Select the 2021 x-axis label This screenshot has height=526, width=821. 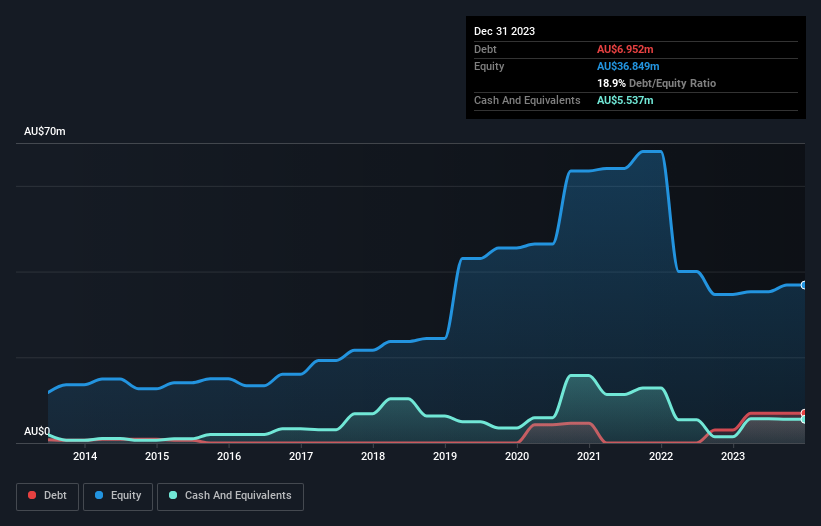coord(589,456)
